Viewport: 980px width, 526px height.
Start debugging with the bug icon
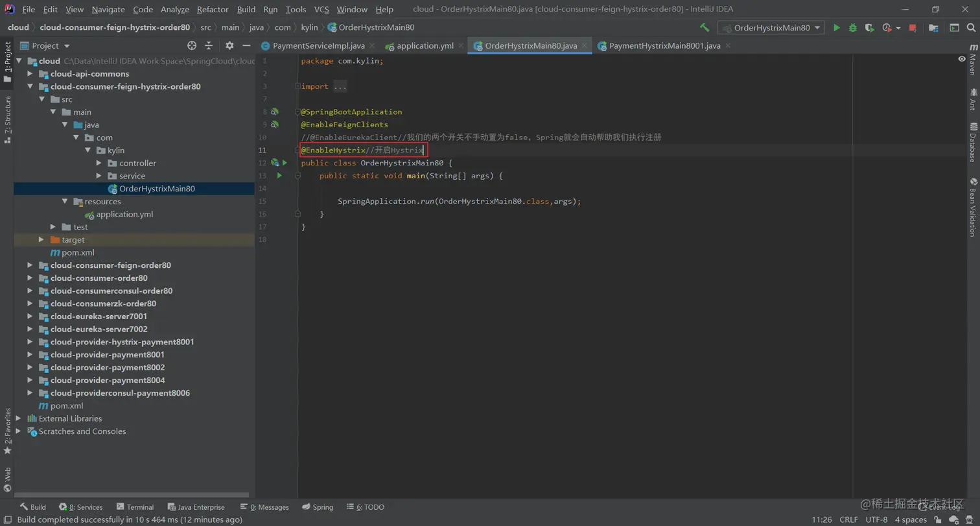(853, 28)
